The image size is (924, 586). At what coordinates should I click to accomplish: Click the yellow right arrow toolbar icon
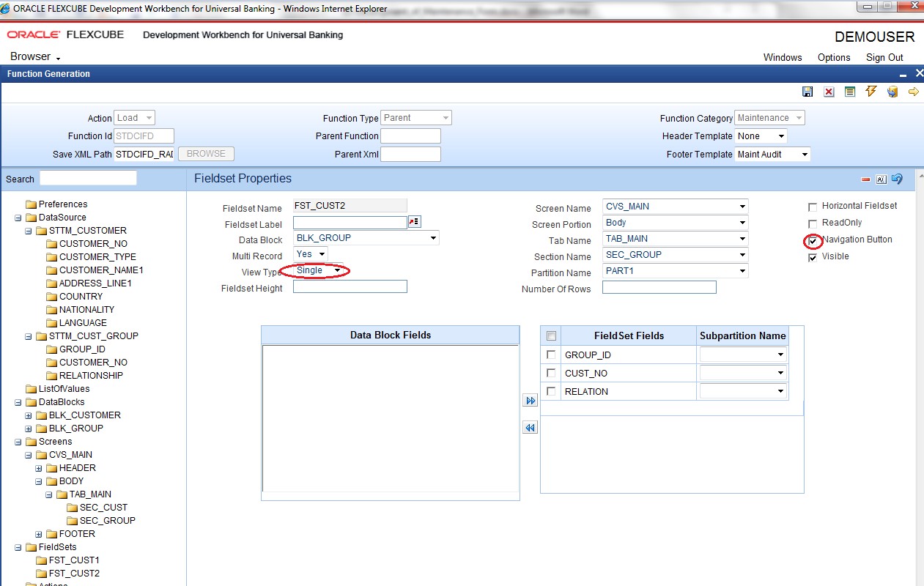coord(914,92)
